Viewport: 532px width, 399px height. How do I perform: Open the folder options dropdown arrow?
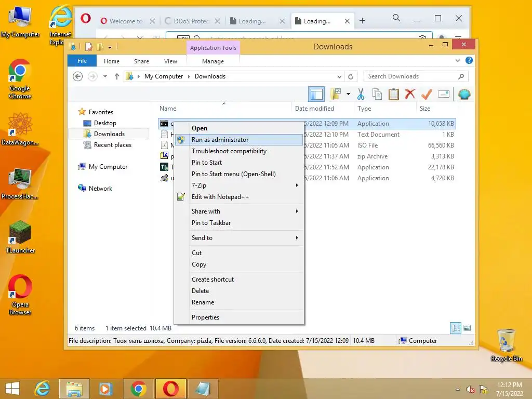(x=348, y=94)
